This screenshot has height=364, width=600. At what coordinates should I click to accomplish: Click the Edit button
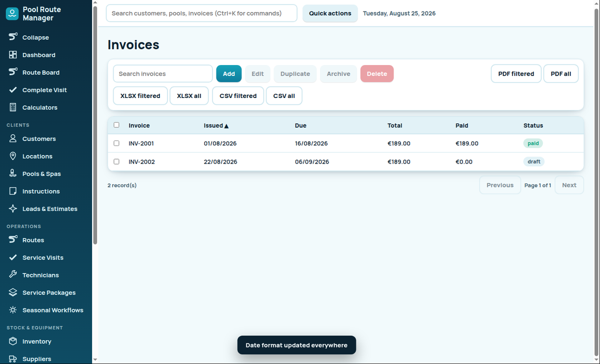tap(257, 73)
